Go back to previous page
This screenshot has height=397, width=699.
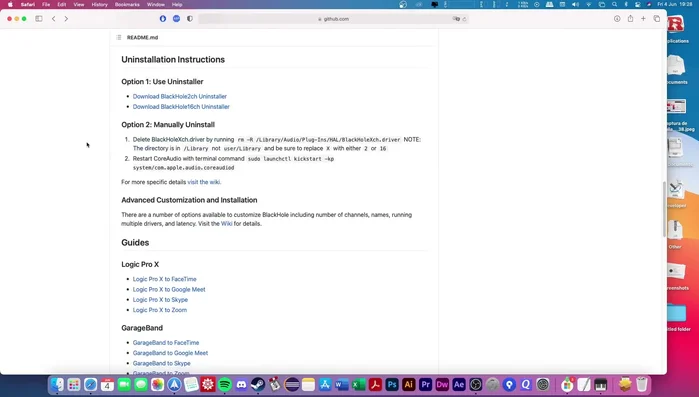(53, 19)
